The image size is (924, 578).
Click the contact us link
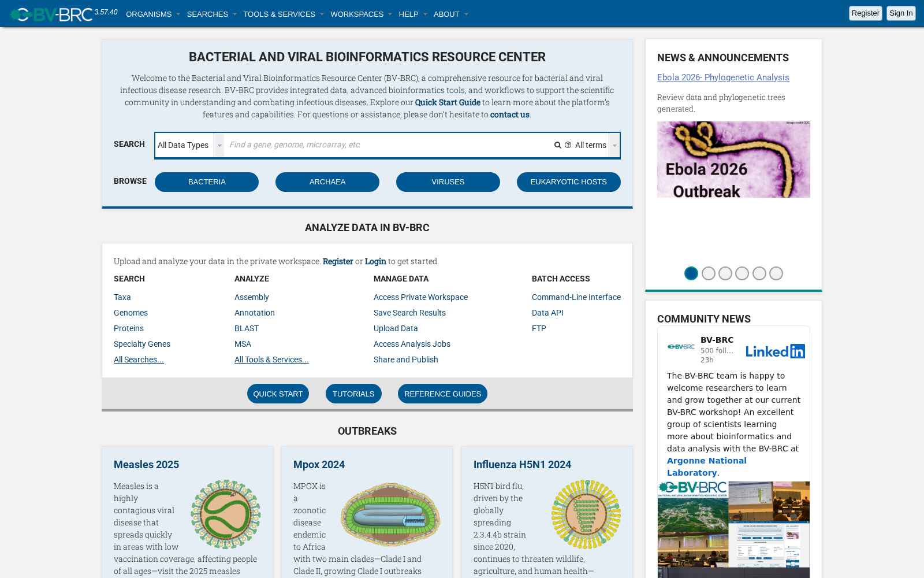(510, 114)
